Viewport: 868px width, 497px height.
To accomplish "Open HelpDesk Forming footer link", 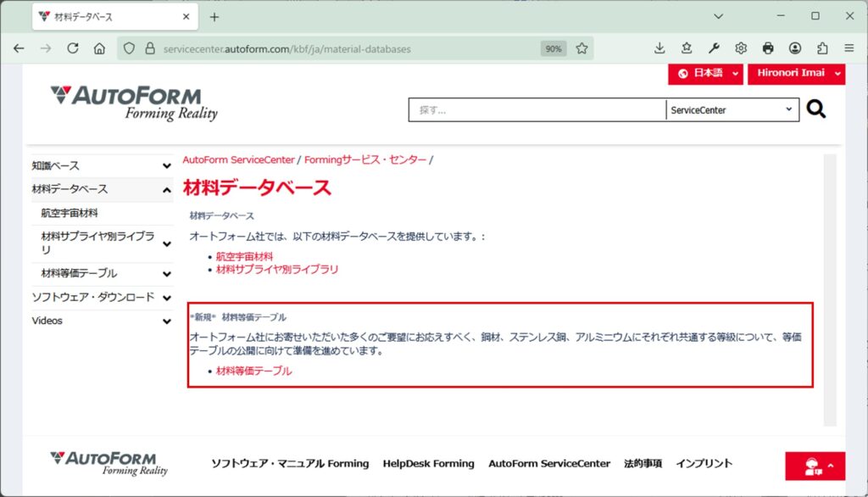I will 428,464.
